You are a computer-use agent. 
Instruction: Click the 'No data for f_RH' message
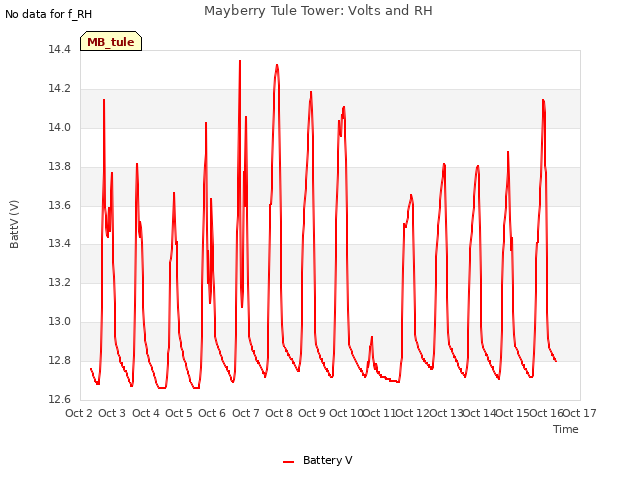(49, 14)
